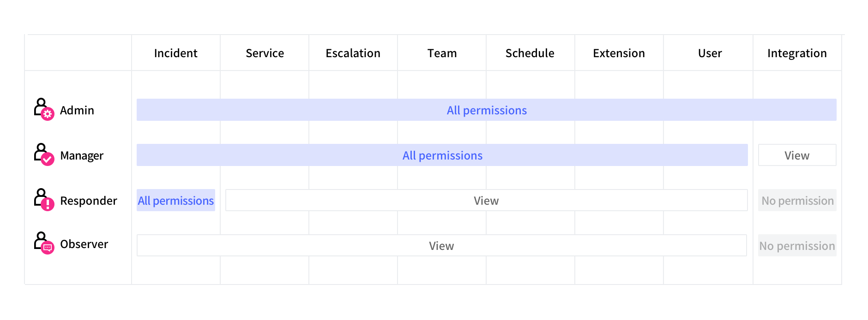Click the Team column header
The image size is (868, 320).
pyautogui.click(x=442, y=53)
